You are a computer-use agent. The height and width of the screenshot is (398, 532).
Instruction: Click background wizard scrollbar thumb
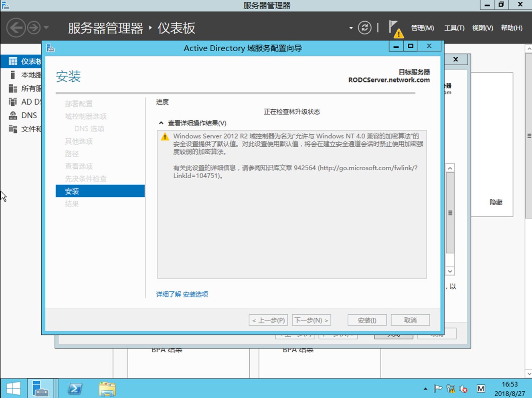click(x=450, y=213)
